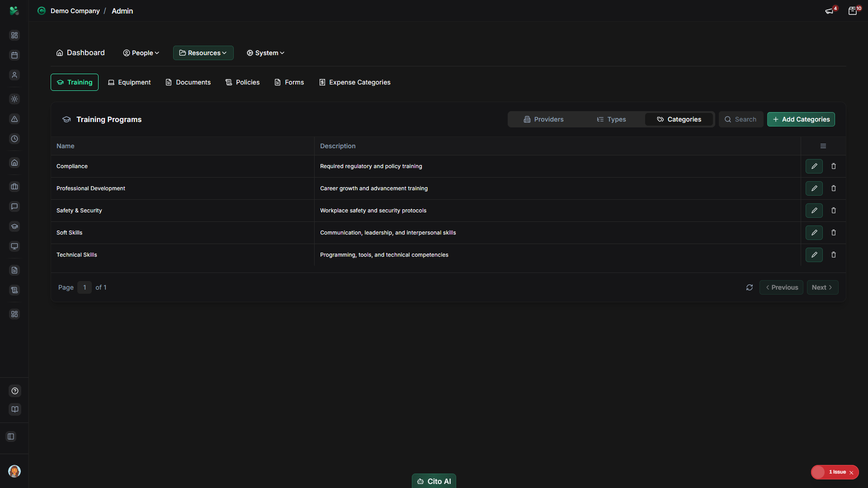Toggle the Providers view in Training Programs
Image resolution: width=868 pixels, height=488 pixels.
click(x=544, y=119)
